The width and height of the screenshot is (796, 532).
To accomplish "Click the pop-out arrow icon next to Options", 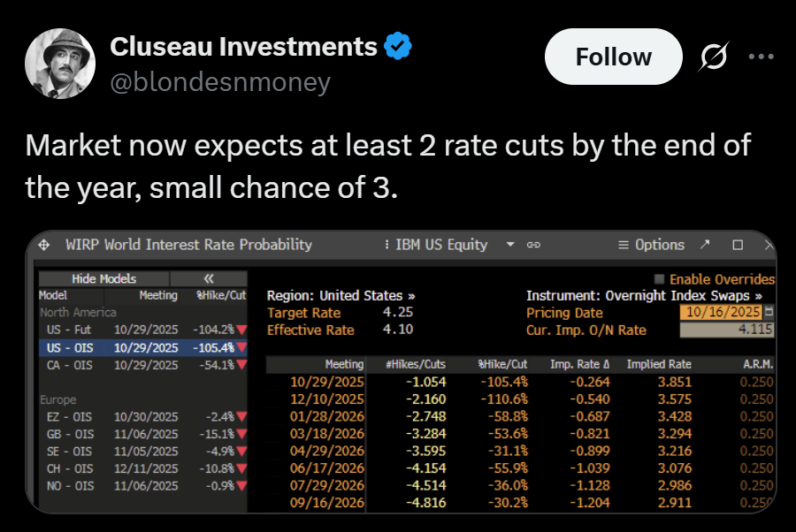I will (x=705, y=245).
